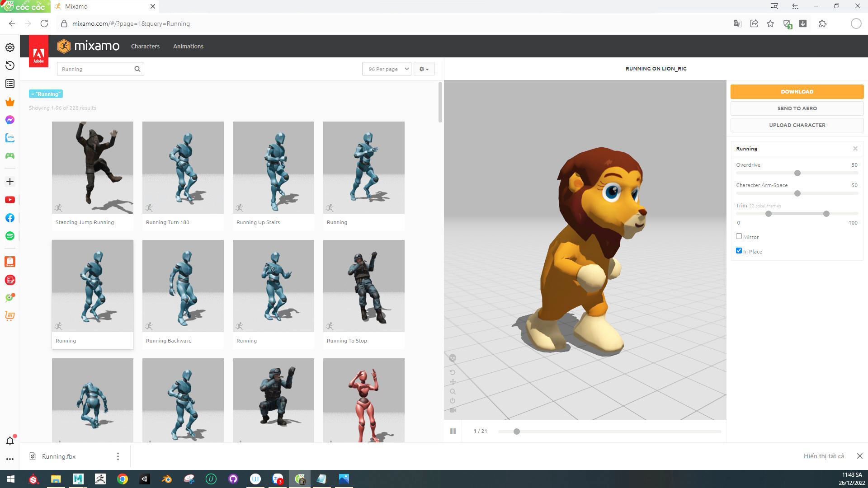
Task: Click the search magnifier icon in the Running field
Action: pyautogui.click(x=137, y=69)
